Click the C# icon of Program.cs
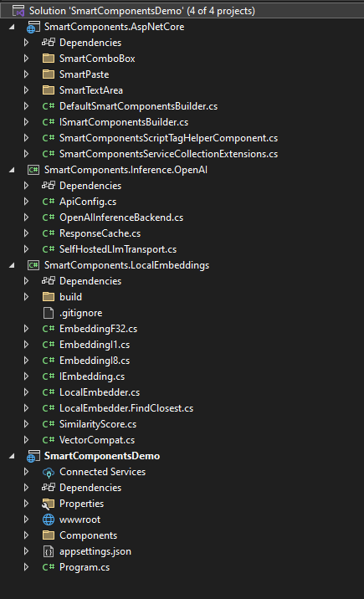 49,567
